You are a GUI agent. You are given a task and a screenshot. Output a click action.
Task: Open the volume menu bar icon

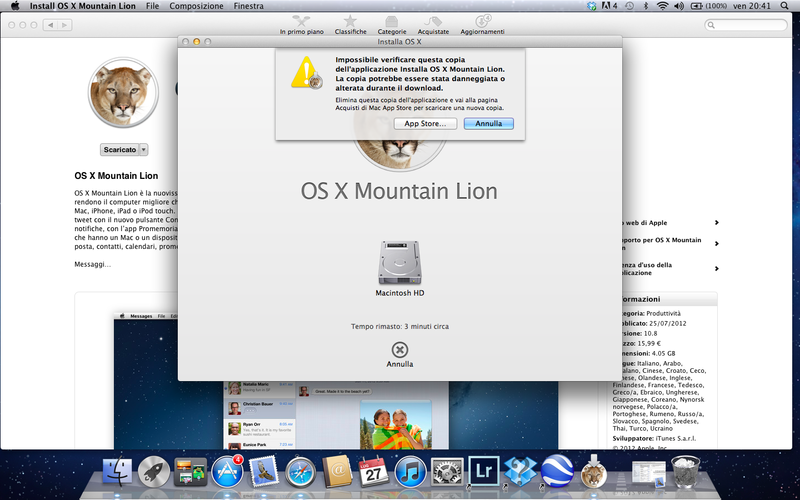[679, 6]
